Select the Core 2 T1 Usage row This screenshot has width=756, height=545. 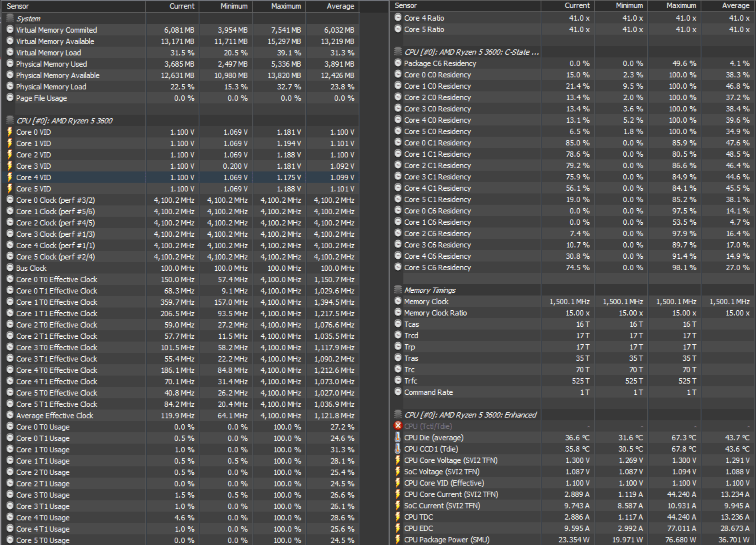pos(180,483)
